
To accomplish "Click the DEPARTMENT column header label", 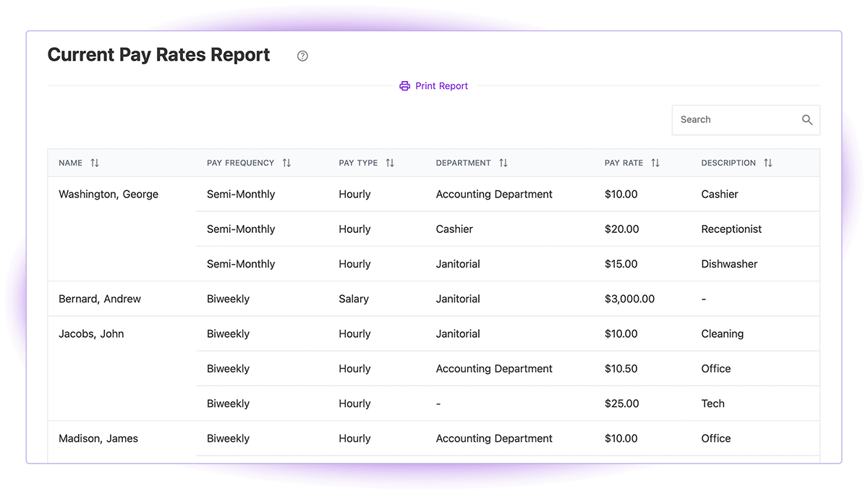I will pos(464,163).
